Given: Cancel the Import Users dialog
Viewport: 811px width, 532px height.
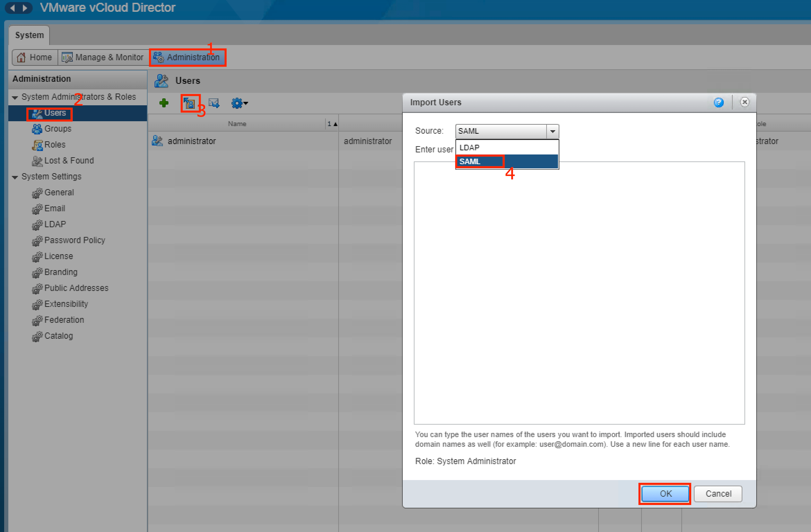Looking at the screenshot, I should click(718, 494).
